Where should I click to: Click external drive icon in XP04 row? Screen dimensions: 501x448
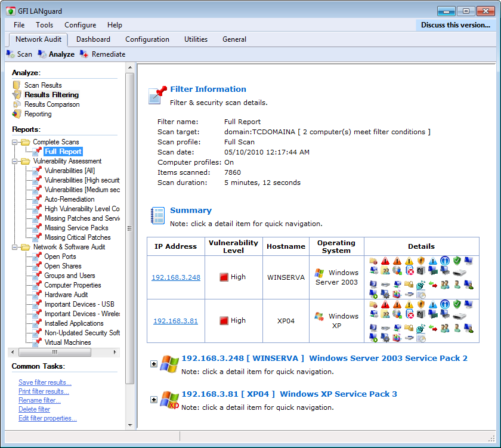pyautogui.click(x=459, y=316)
